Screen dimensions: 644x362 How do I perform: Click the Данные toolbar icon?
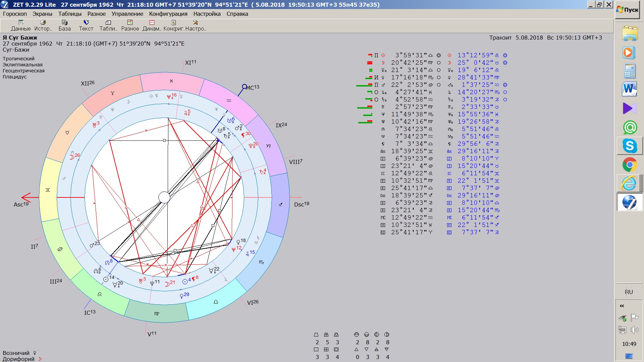coord(21,25)
